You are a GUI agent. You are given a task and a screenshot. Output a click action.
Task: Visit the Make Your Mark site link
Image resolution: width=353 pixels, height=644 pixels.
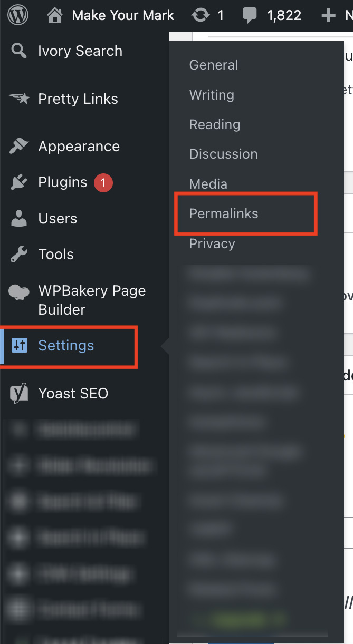coord(123,15)
